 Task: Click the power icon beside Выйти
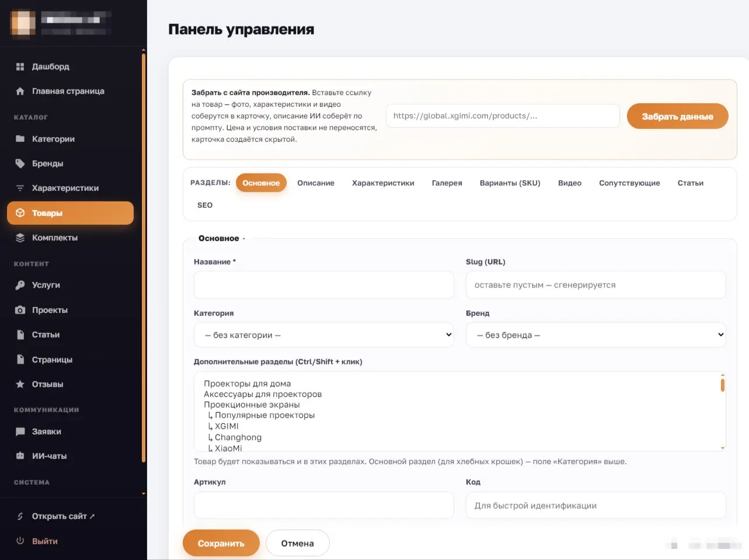click(x=20, y=541)
